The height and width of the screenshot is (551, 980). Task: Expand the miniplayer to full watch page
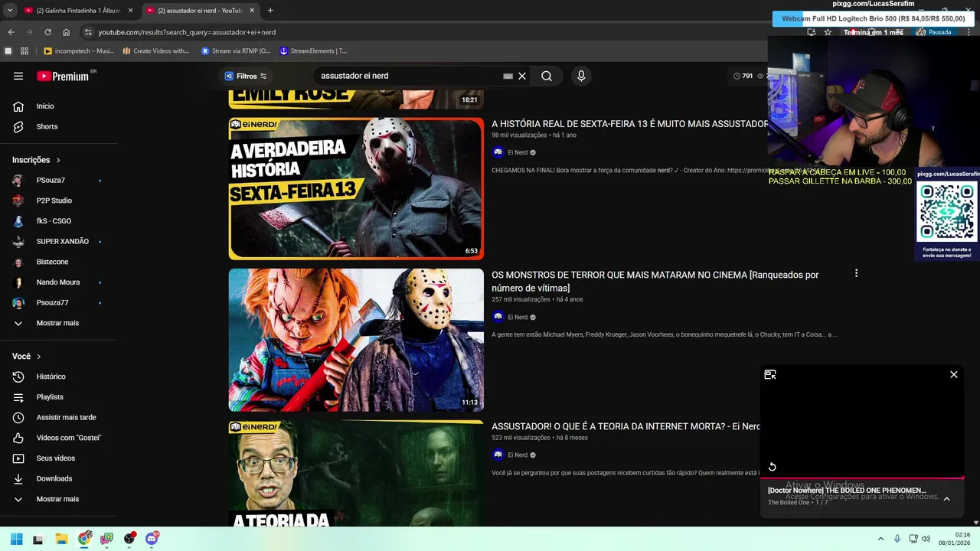point(770,374)
